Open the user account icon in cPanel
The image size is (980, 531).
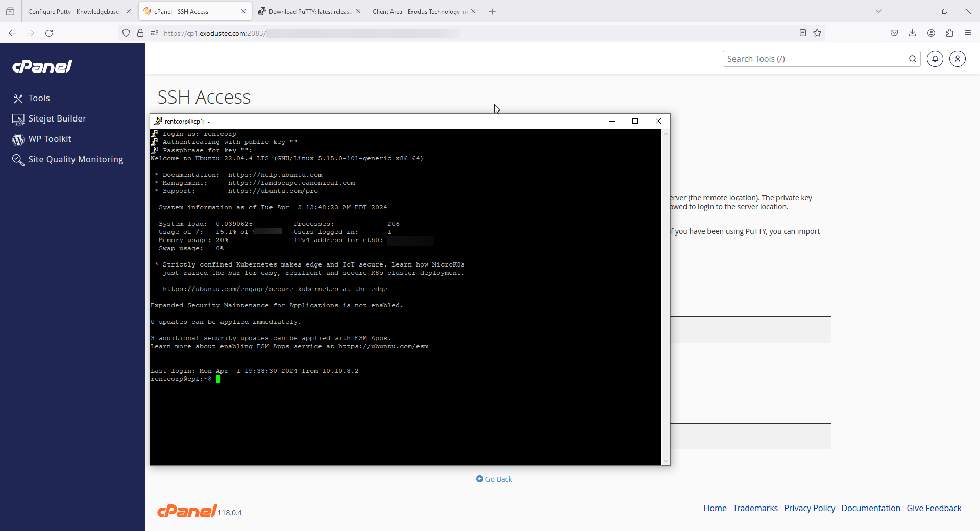click(x=957, y=59)
